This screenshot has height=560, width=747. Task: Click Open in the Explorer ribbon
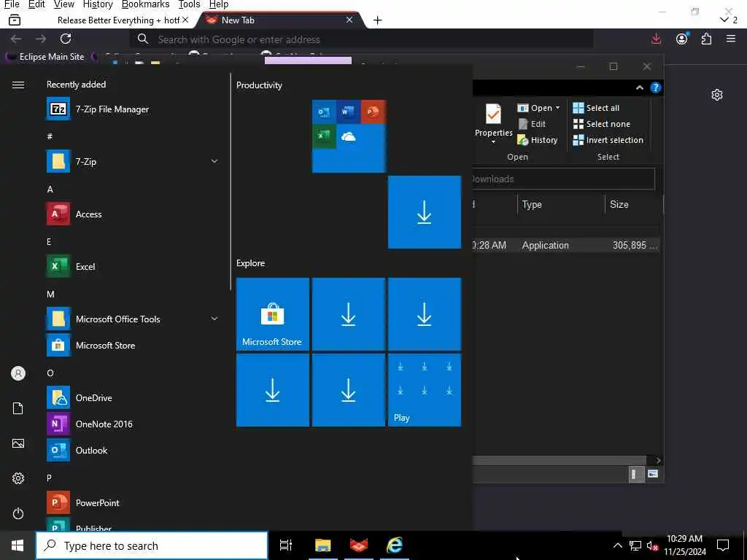click(538, 108)
